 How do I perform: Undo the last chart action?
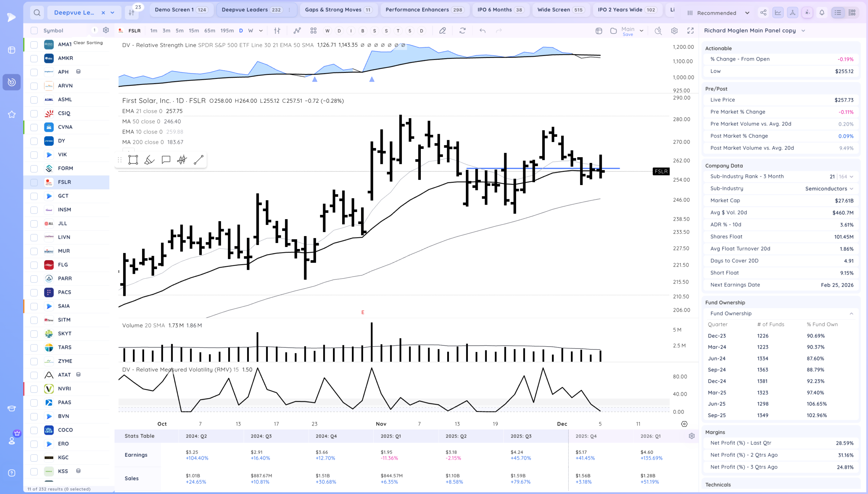pyautogui.click(x=482, y=30)
